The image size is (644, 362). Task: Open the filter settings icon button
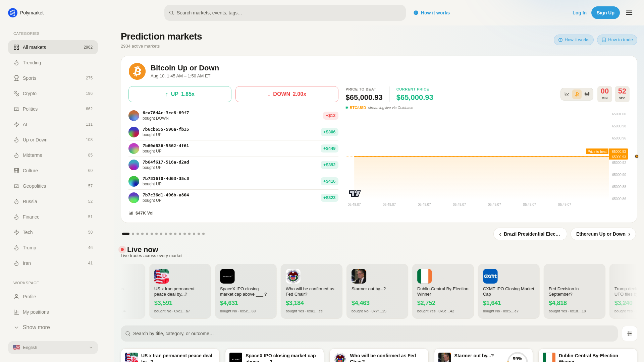pyautogui.click(x=630, y=334)
